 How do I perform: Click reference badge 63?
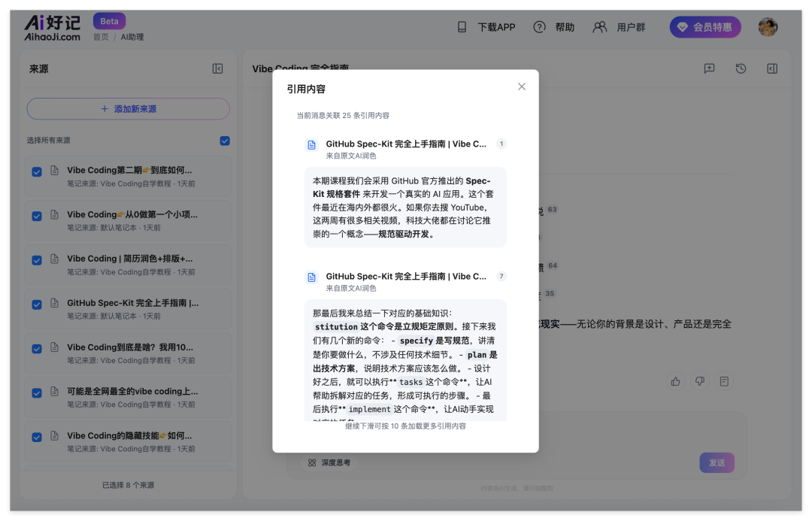(x=552, y=210)
